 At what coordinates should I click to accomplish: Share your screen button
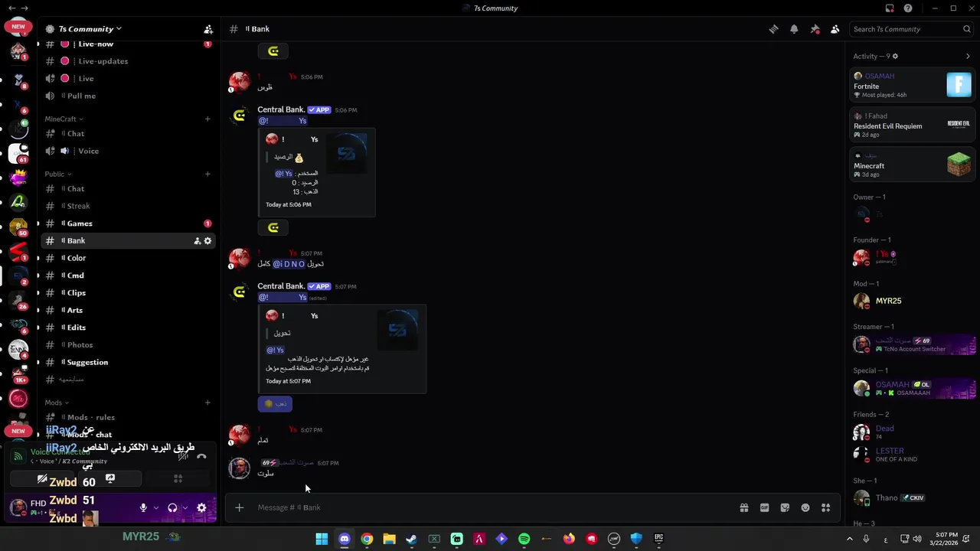pyautogui.click(x=110, y=479)
